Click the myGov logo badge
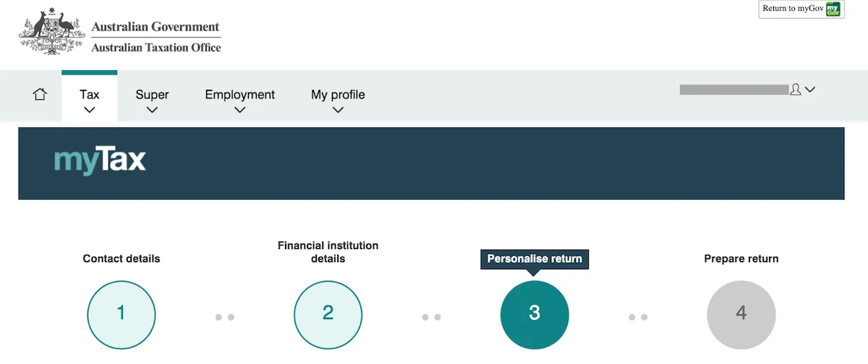868x364 pixels. pyautogui.click(x=835, y=9)
